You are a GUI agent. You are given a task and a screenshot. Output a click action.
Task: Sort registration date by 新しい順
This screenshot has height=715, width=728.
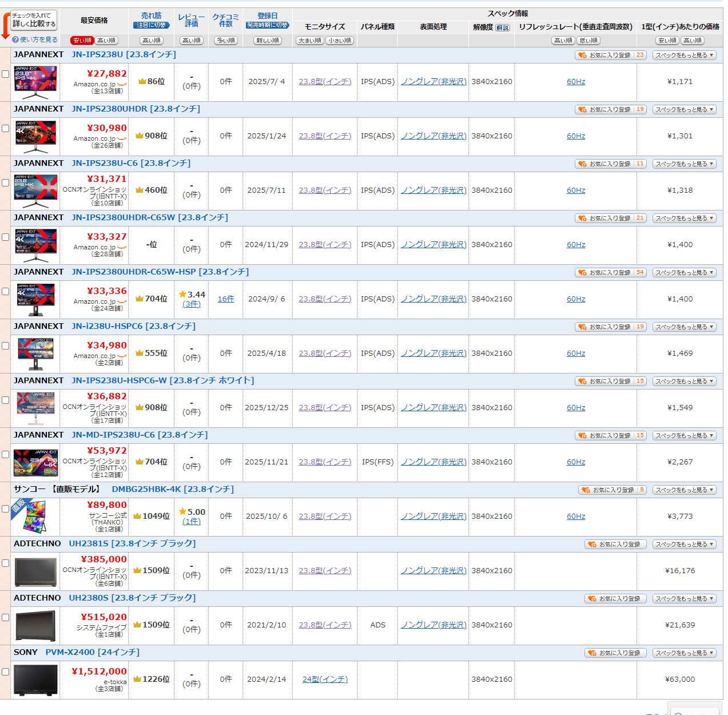pyautogui.click(x=267, y=41)
